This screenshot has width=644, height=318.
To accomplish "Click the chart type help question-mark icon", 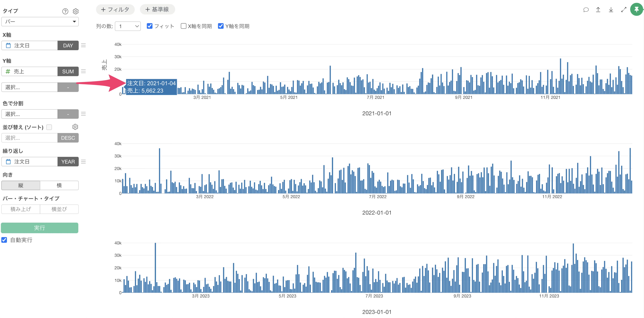I will 65,11.
